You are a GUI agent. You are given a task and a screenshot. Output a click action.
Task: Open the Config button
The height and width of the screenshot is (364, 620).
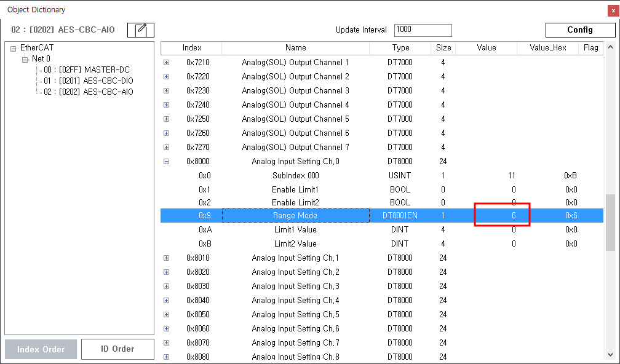(579, 30)
